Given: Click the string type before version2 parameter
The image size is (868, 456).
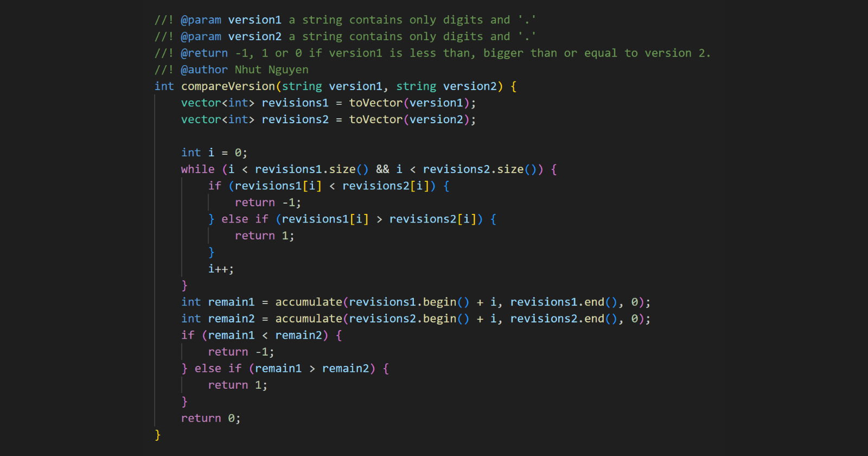Looking at the screenshot, I should click(416, 86).
